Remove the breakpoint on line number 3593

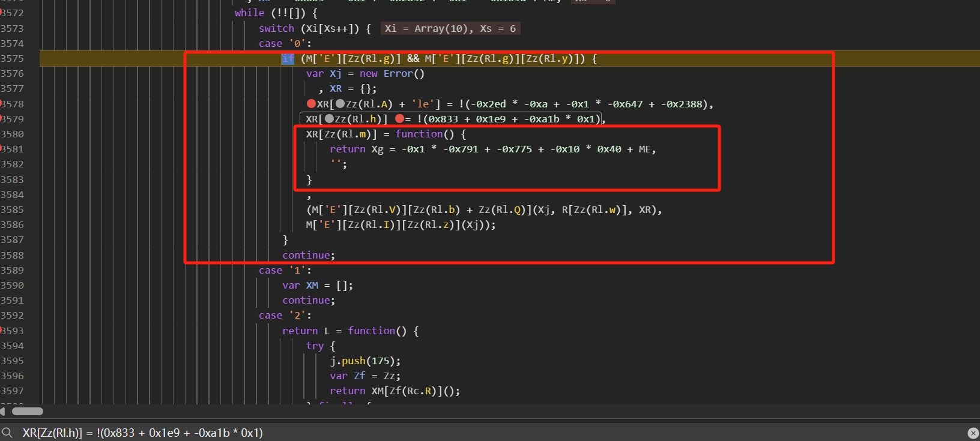pos(12,331)
